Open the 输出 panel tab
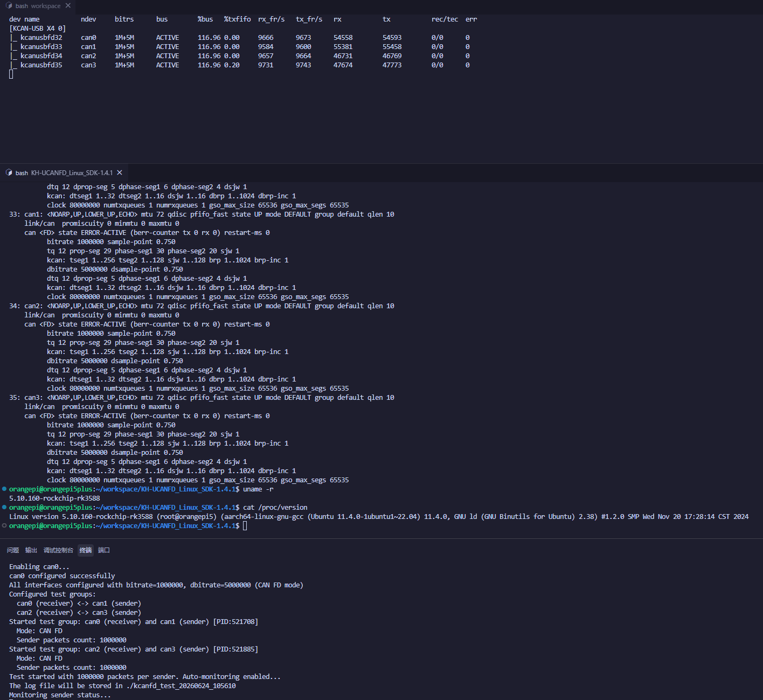This screenshot has width=763, height=700. [31, 550]
